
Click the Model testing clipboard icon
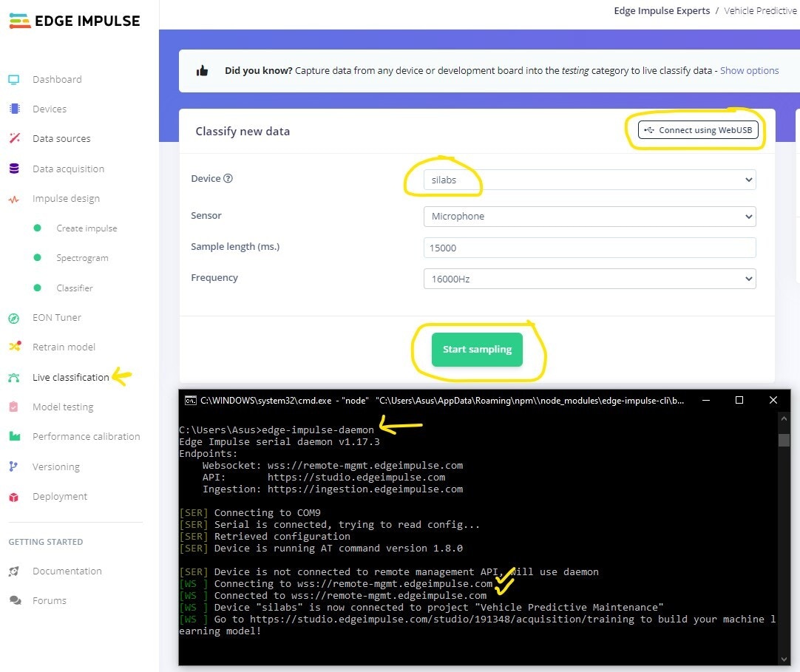coord(14,407)
